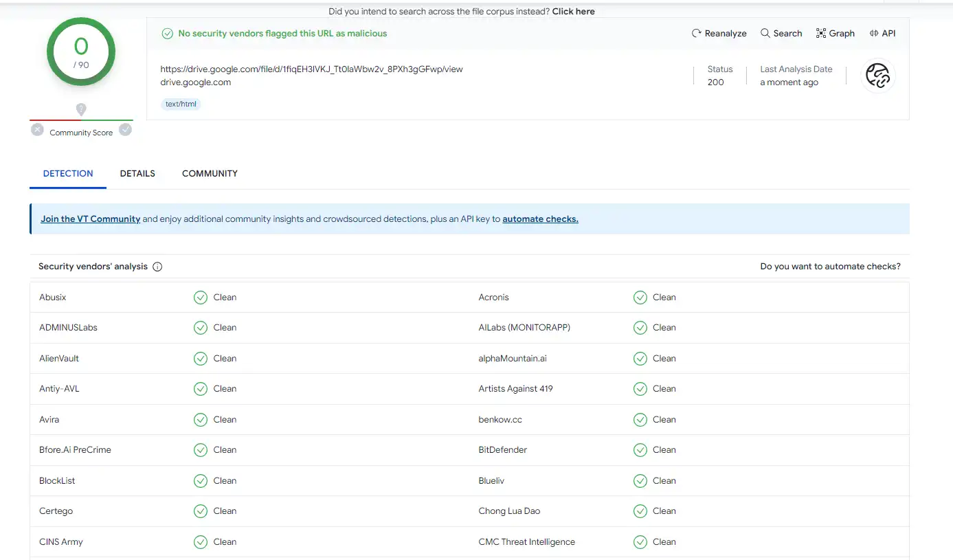Click the round URL link logo icon

click(x=878, y=76)
